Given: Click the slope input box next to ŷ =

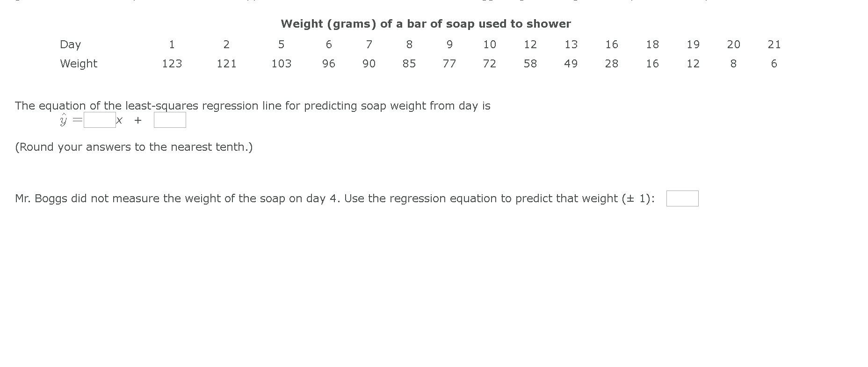Looking at the screenshot, I should pos(99,120).
